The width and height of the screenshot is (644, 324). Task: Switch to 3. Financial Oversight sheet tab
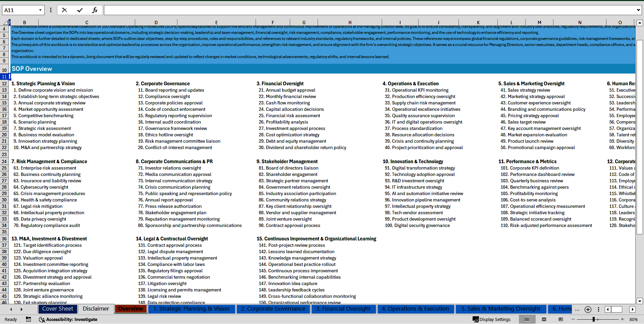pyautogui.click(x=343, y=309)
